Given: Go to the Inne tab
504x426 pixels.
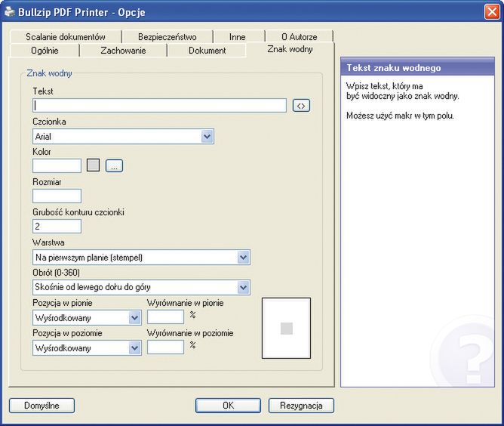Looking at the screenshot, I should pyautogui.click(x=238, y=37).
